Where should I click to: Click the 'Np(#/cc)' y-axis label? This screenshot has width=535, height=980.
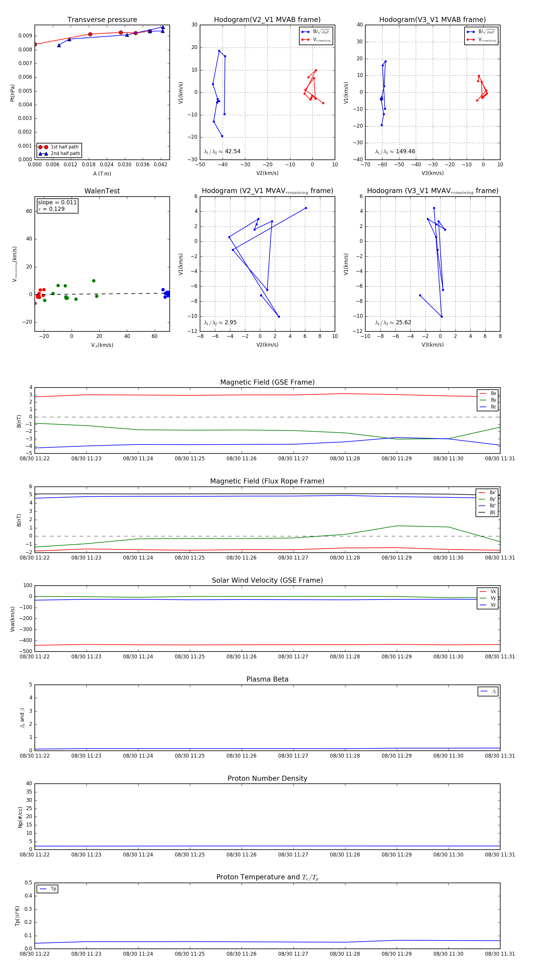tap(20, 817)
